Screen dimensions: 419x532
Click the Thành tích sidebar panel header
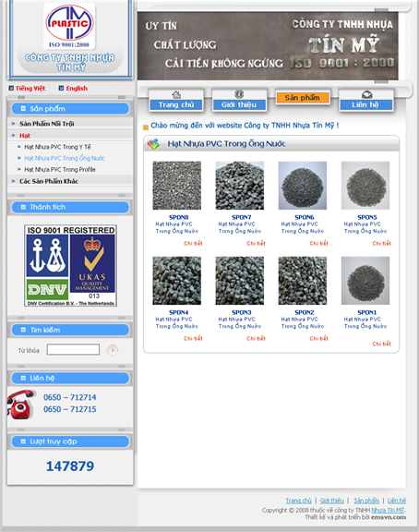[x=70, y=207]
